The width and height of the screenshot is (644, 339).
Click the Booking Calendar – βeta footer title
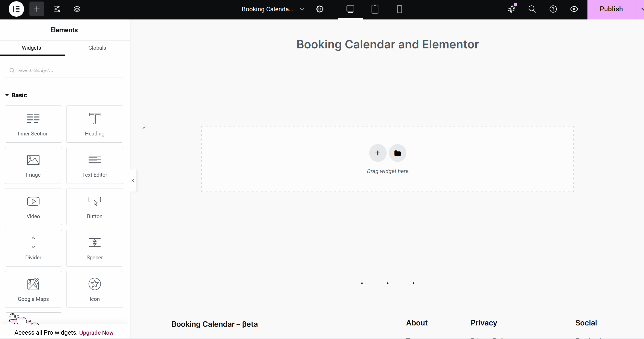pyautogui.click(x=215, y=324)
